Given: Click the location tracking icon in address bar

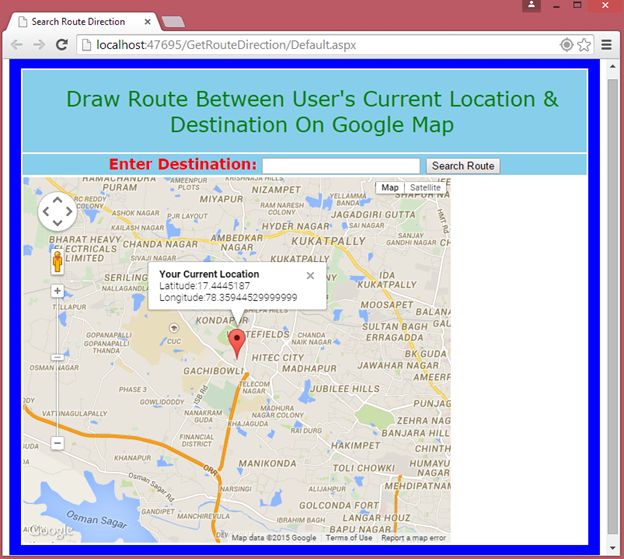Looking at the screenshot, I should [x=566, y=45].
